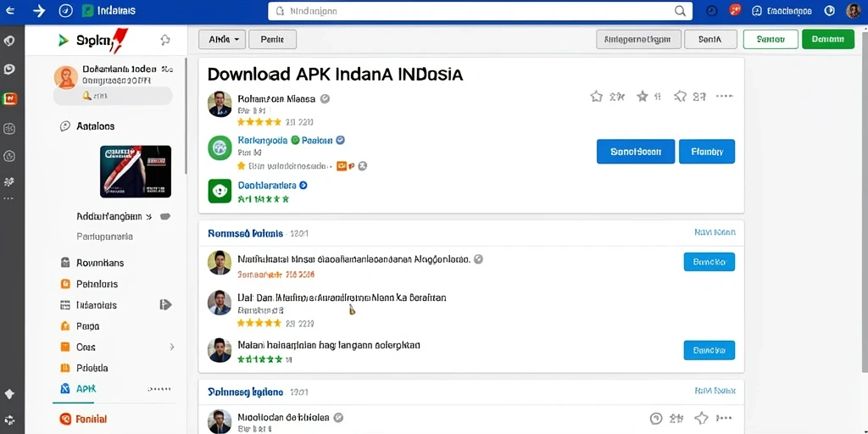Click the orange Peholoris sidebar icon
This screenshot has width=868, height=434.
tap(65, 283)
